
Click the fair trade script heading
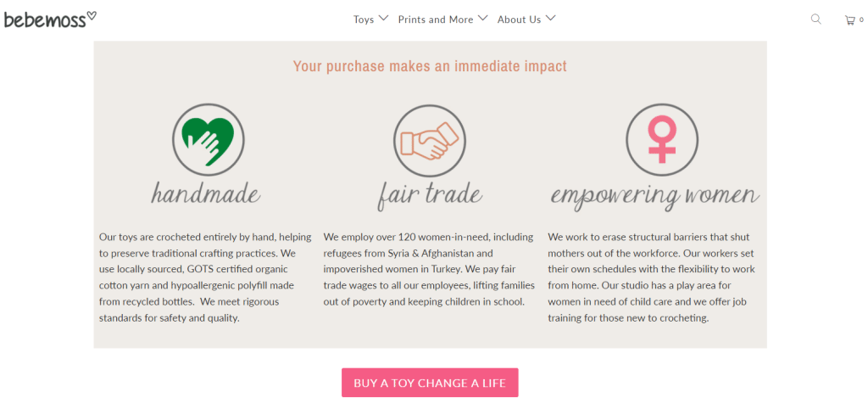[x=430, y=194]
